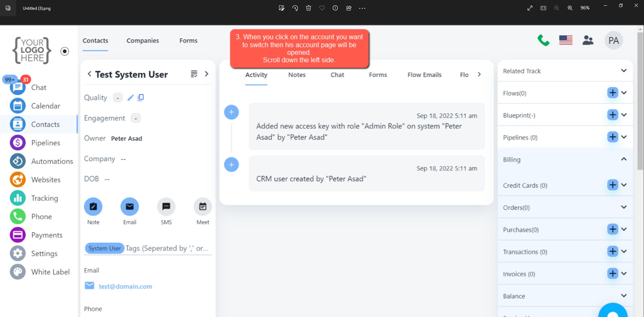644x317 pixels.
Task: Click the green phone call icon
Action: (x=543, y=41)
